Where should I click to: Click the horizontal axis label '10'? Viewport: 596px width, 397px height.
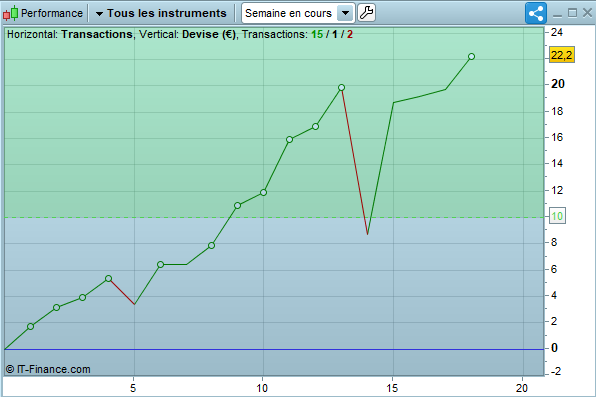pyautogui.click(x=262, y=388)
